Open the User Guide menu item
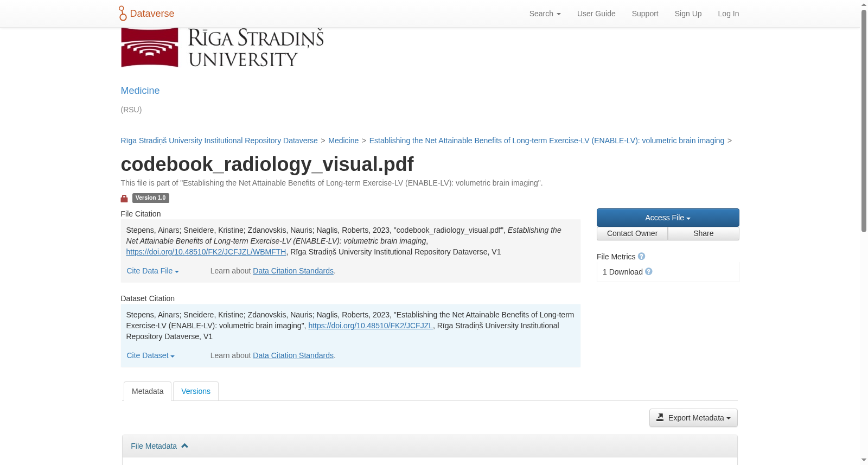This screenshot has height=465, width=868. [596, 14]
